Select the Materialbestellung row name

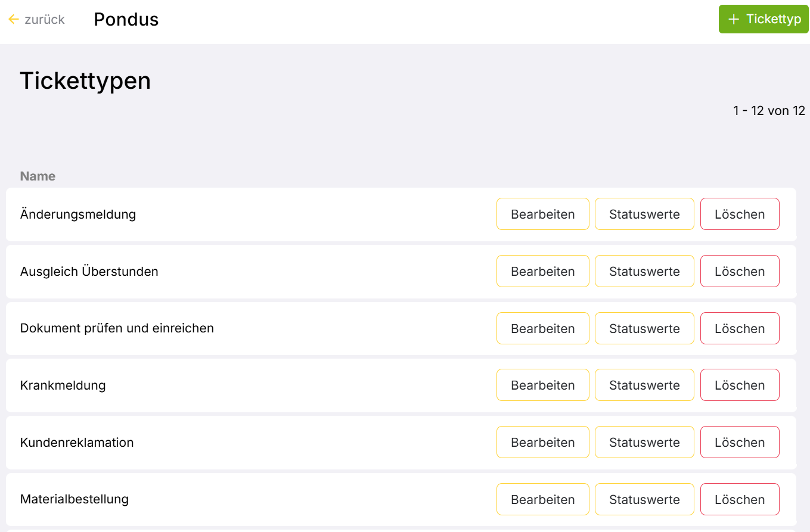pos(75,499)
